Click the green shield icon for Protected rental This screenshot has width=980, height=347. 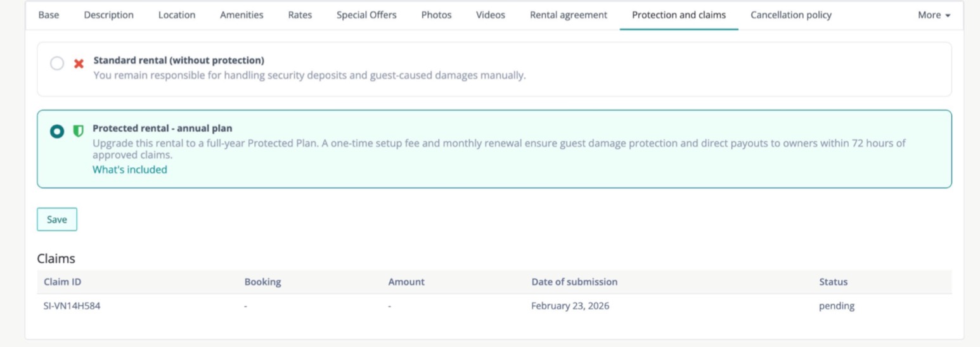(x=78, y=131)
